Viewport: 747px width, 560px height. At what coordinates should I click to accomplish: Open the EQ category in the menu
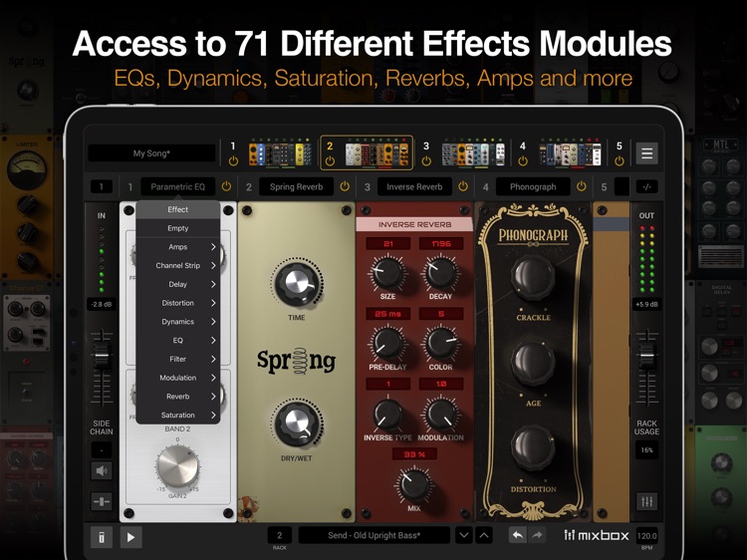coord(177,341)
